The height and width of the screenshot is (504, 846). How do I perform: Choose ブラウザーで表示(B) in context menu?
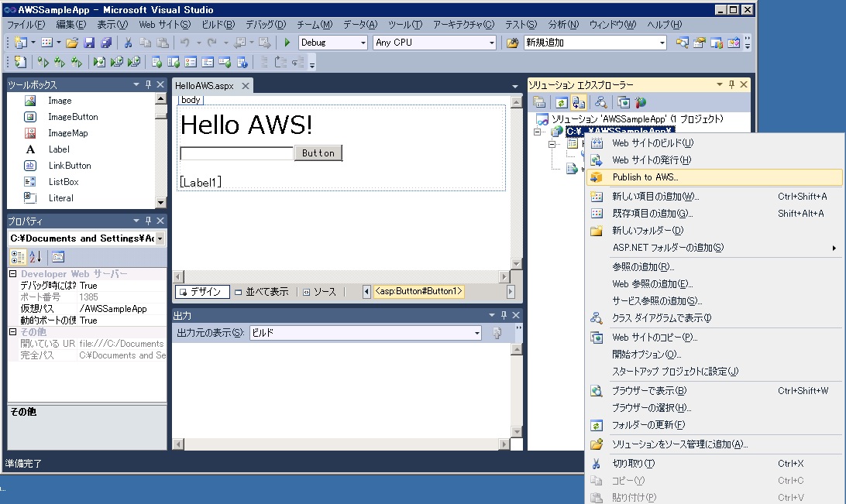pos(714,391)
